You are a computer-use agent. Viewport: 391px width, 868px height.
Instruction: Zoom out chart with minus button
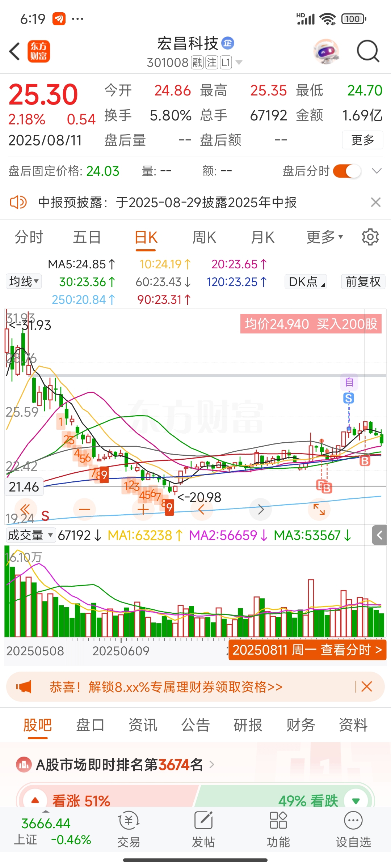pos(84,510)
